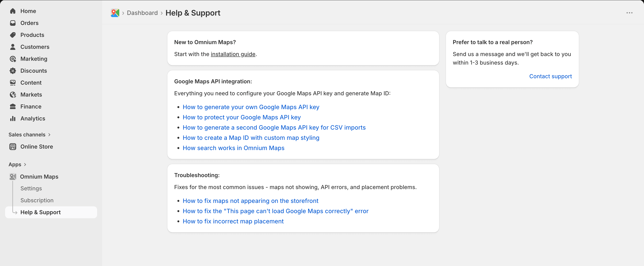Select the Home icon in sidebar

13,11
